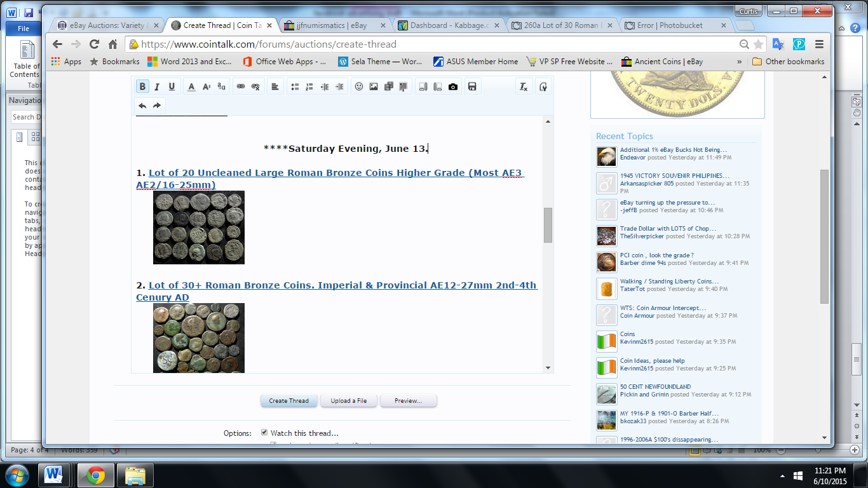Click the save draft floppy icon
868x488 pixels.
(472, 87)
